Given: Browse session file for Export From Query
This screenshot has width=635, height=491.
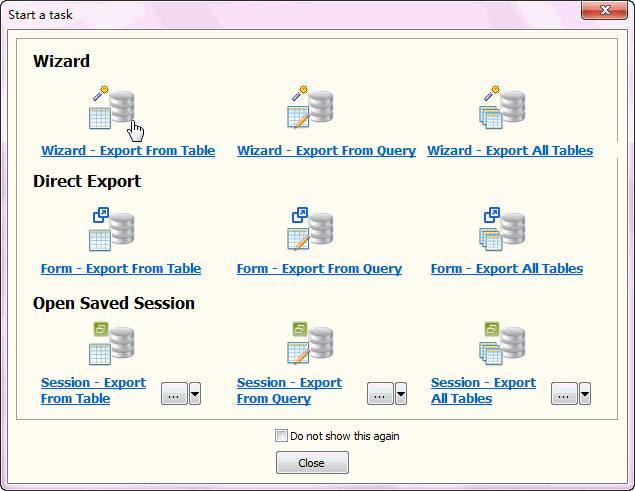Looking at the screenshot, I should click(x=380, y=393).
